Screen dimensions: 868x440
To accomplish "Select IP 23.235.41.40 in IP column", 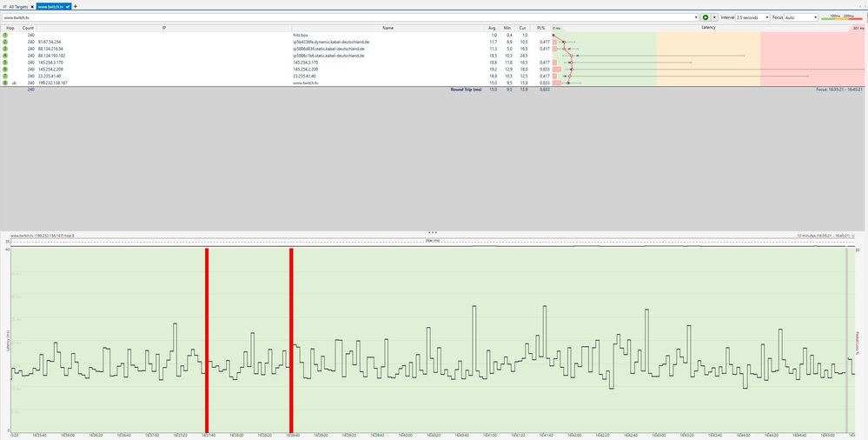I will [x=50, y=76].
